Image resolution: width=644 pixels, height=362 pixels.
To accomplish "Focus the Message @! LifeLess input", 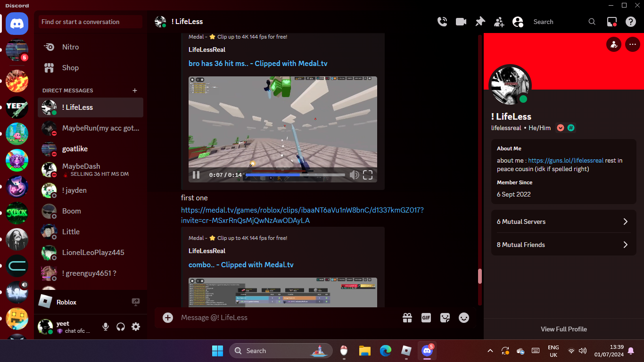I will (288, 318).
